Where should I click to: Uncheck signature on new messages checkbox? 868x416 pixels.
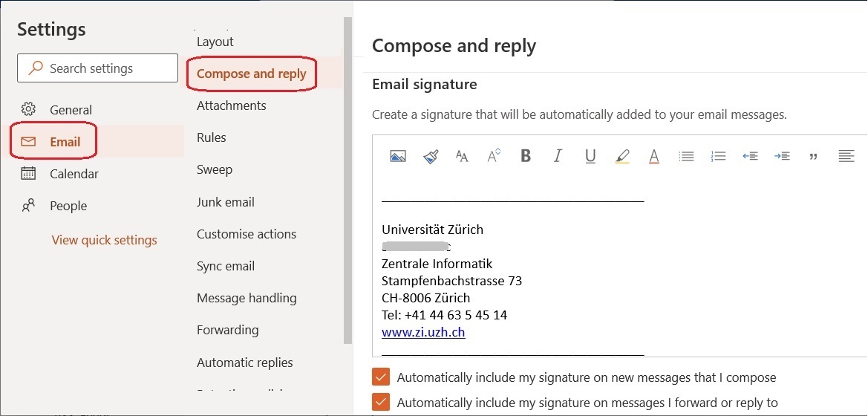[x=381, y=377]
